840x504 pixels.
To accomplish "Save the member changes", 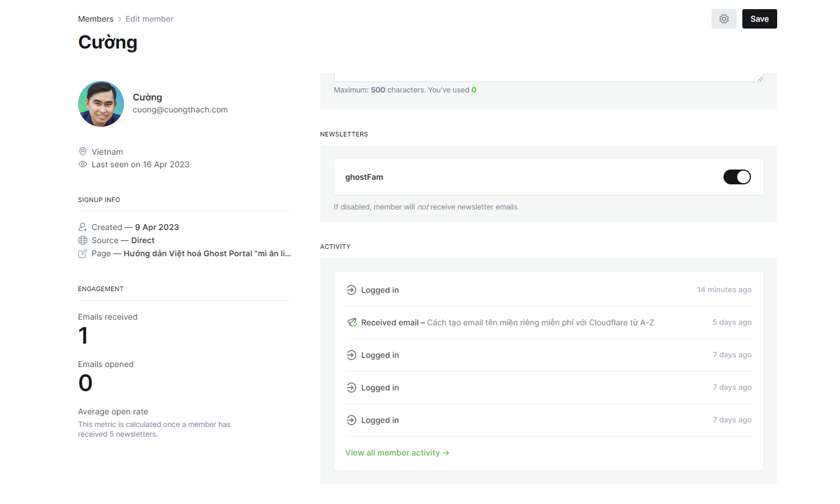I will click(759, 19).
